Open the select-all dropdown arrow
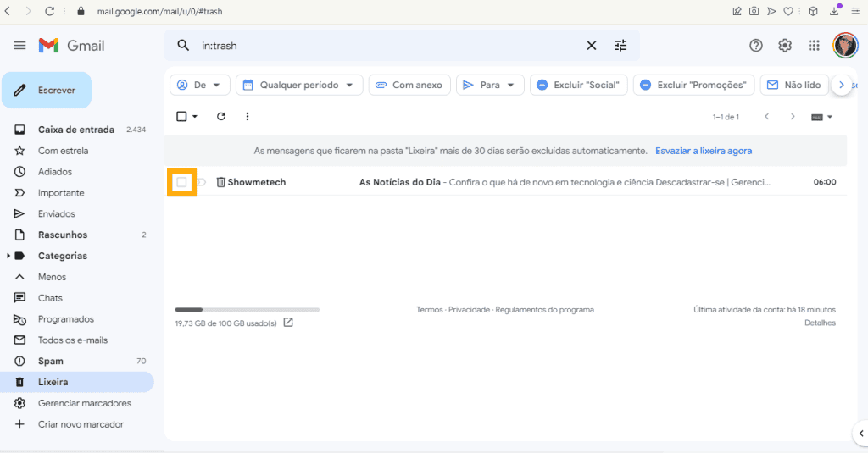The image size is (868, 453). tap(195, 117)
